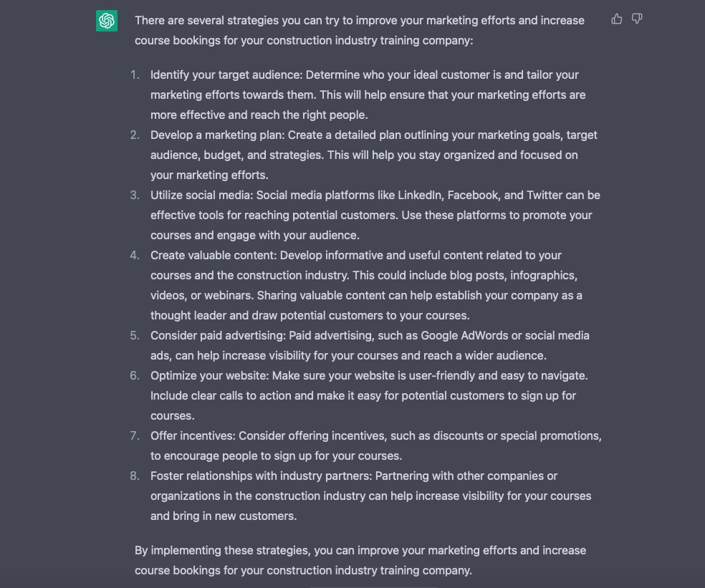
Task: Click the "Foster relationships with industry partners" item
Action: click(x=370, y=496)
